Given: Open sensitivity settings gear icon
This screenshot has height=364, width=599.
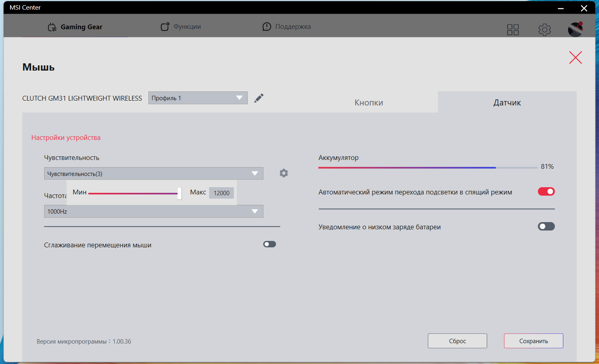Looking at the screenshot, I should pyautogui.click(x=284, y=173).
